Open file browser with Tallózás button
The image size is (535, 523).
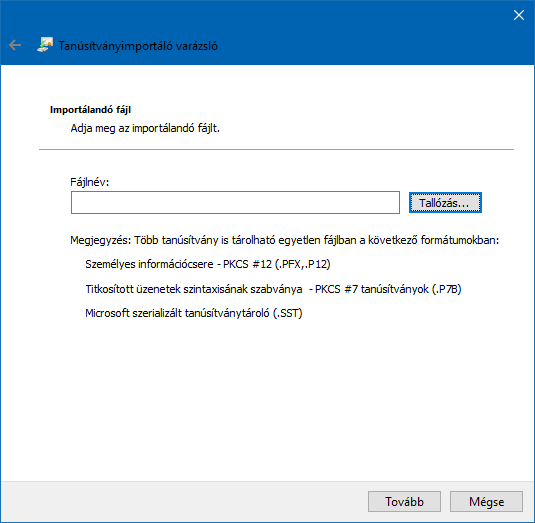[x=445, y=203]
